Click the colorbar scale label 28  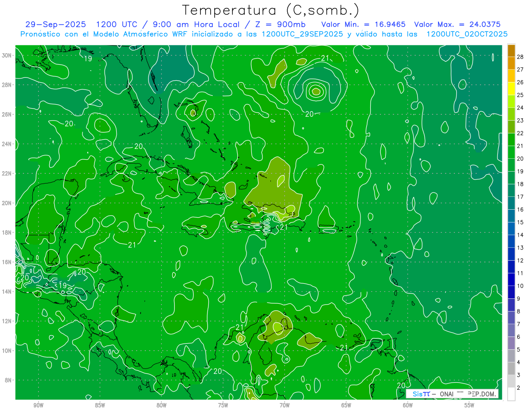(x=520, y=56)
